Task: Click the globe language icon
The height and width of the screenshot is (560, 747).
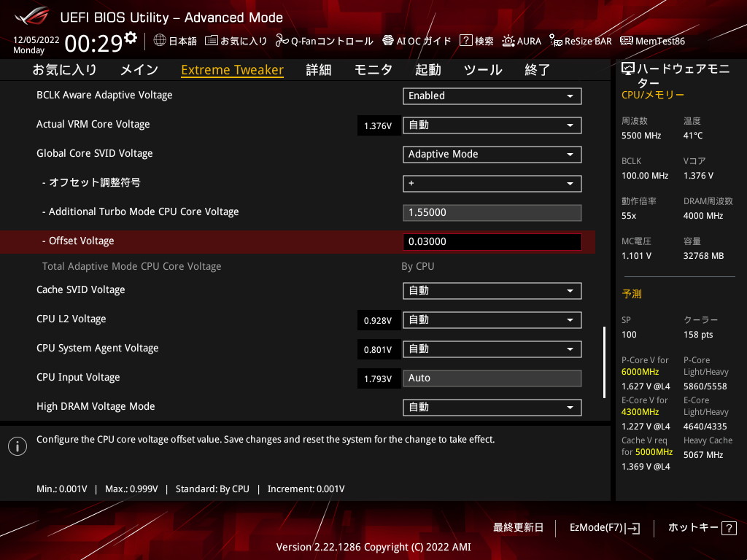Action: point(160,41)
